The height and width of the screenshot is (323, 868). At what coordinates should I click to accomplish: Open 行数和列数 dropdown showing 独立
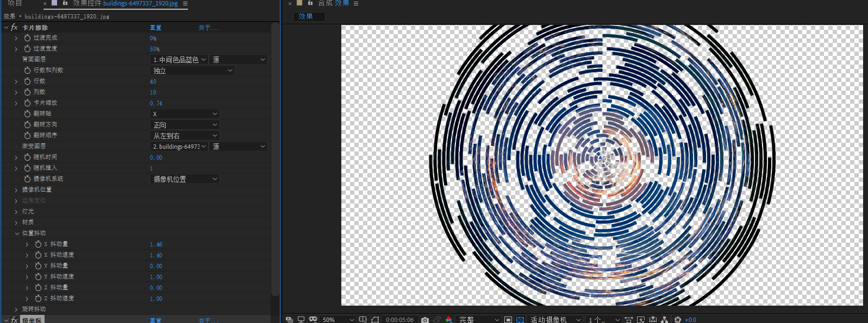(192, 71)
